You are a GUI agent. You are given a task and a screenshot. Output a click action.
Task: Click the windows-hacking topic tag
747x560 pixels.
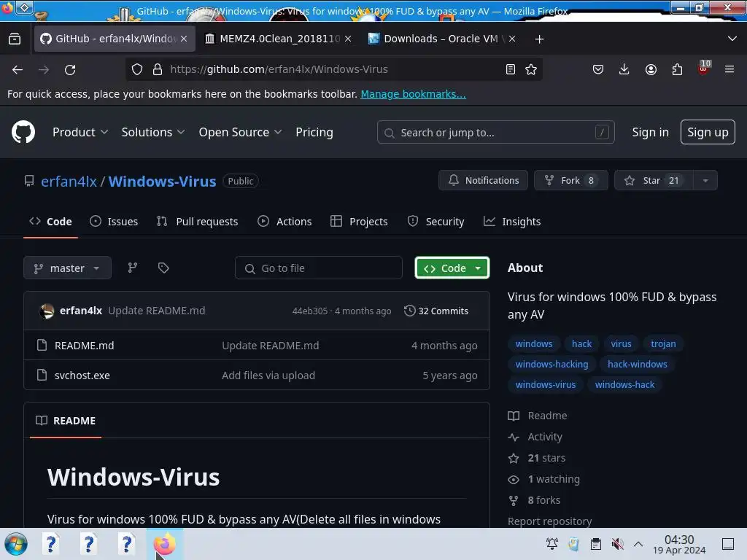pos(551,364)
